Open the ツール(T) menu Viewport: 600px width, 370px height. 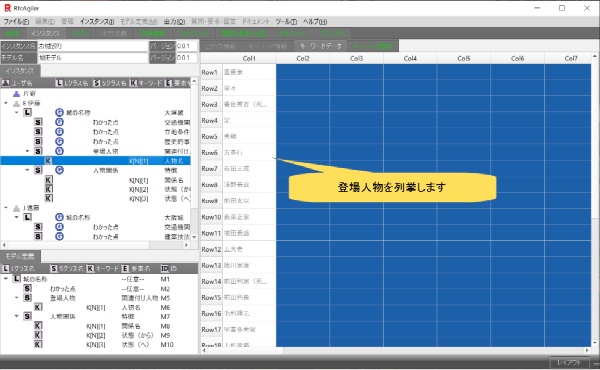[x=286, y=21]
